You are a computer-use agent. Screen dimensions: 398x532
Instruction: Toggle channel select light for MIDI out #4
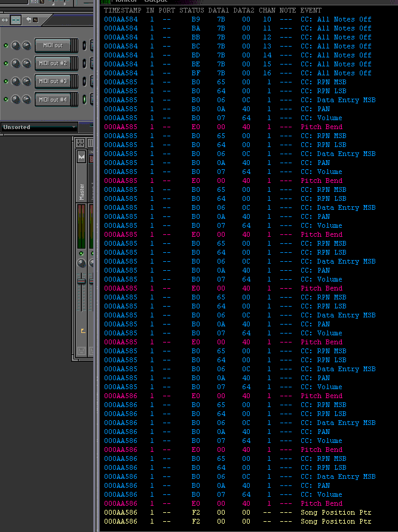[84, 99]
